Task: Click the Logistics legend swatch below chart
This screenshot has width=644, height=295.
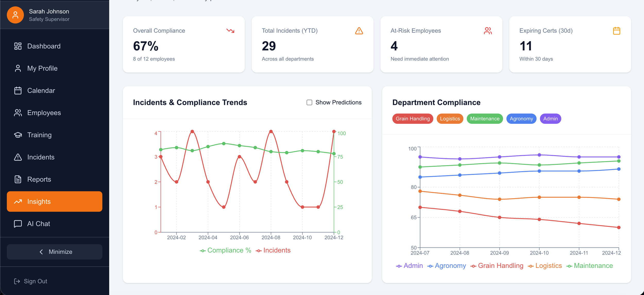Action: (531, 266)
